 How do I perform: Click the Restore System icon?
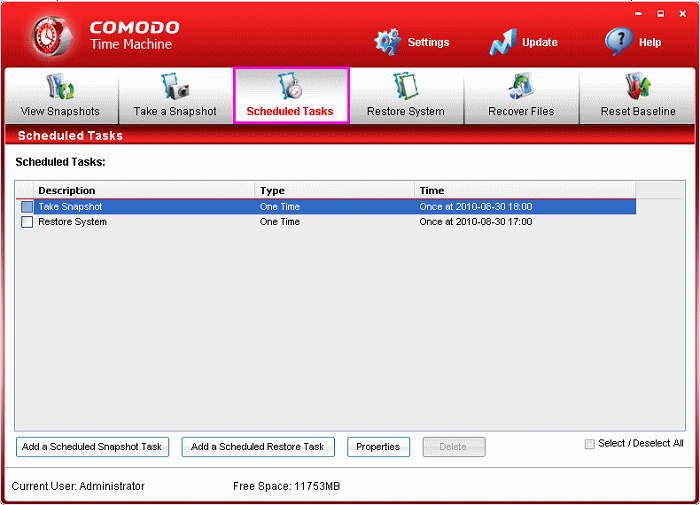[405, 86]
